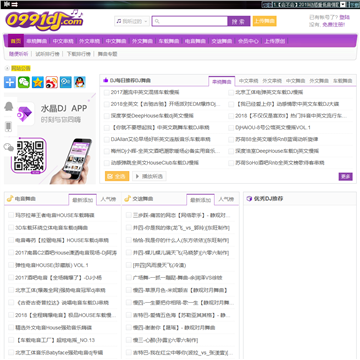
Task: Switch to 人气榜 tab in 交谊舞曲 panel
Action: pos(226,199)
